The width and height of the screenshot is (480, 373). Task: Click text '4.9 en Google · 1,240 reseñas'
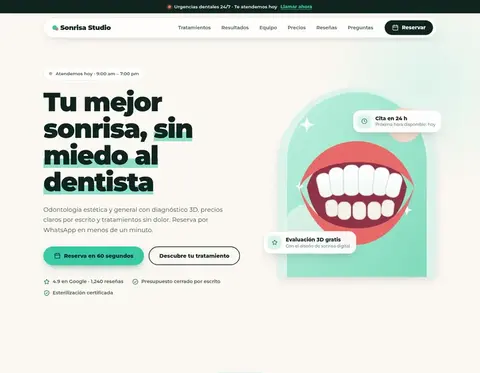point(88,282)
